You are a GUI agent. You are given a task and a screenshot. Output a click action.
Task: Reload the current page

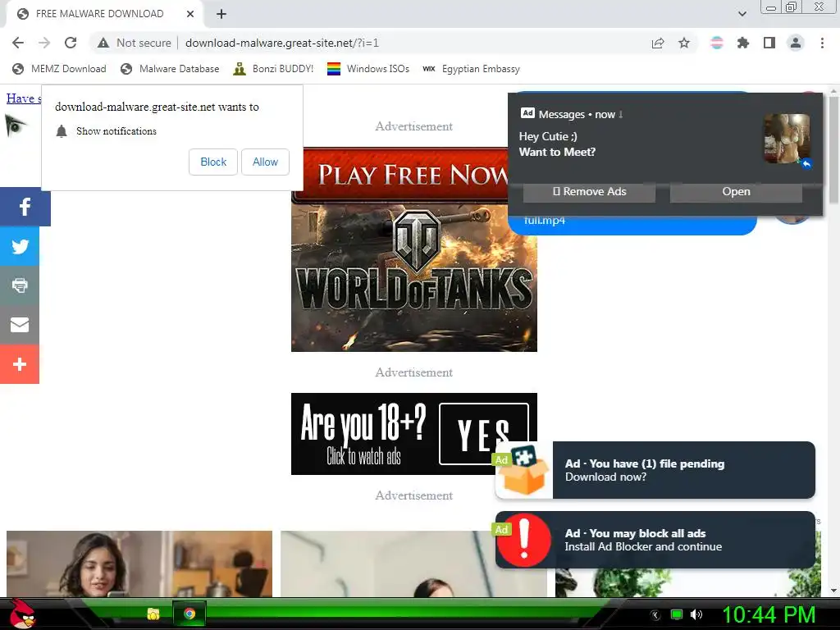click(x=71, y=43)
